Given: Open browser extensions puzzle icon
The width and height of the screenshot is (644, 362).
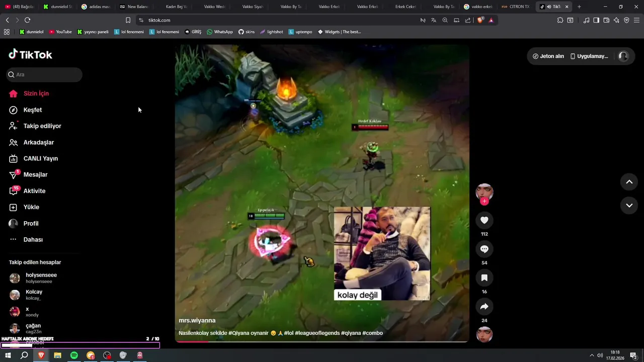Looking at the screenshot, I should click(x=560, y=20).
